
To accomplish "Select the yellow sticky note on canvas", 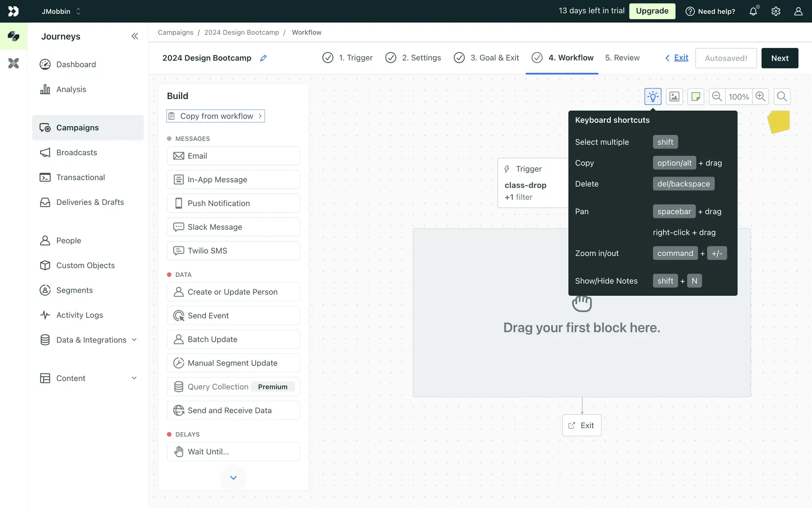I will click(779, 122).
